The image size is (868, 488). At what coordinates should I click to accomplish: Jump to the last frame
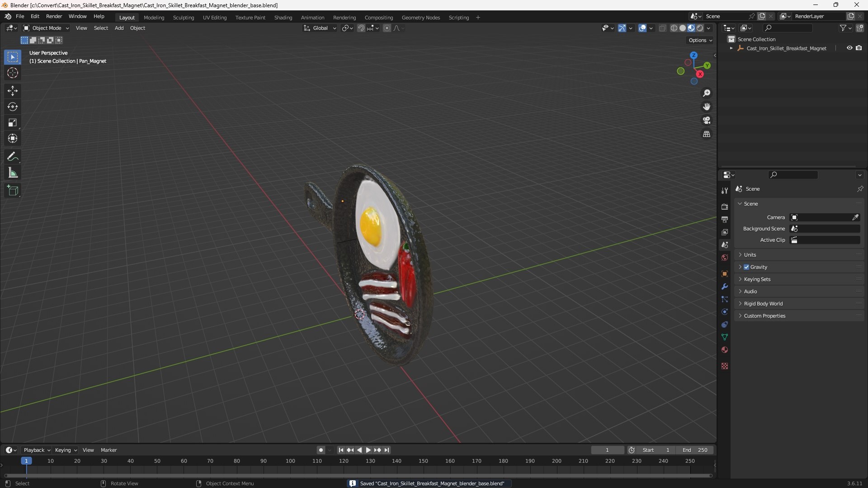pyautogui.click(x=387, y=450)
